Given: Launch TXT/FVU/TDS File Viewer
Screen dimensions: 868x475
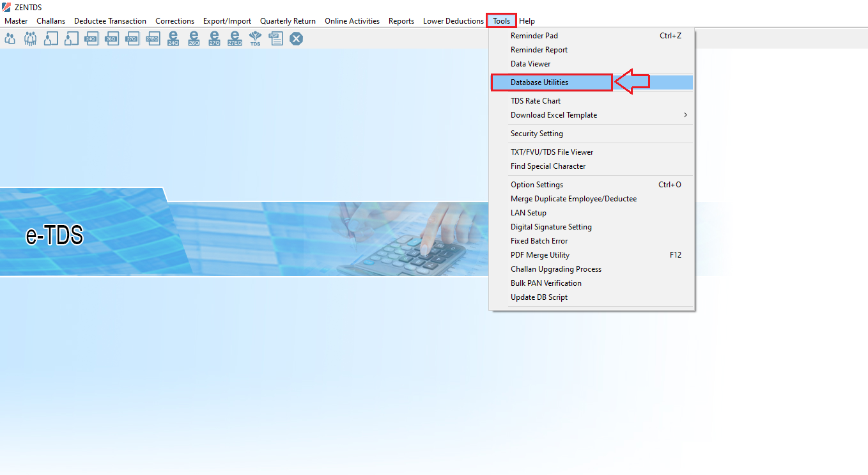Looking at the screenshot, I should coord(592,152).
